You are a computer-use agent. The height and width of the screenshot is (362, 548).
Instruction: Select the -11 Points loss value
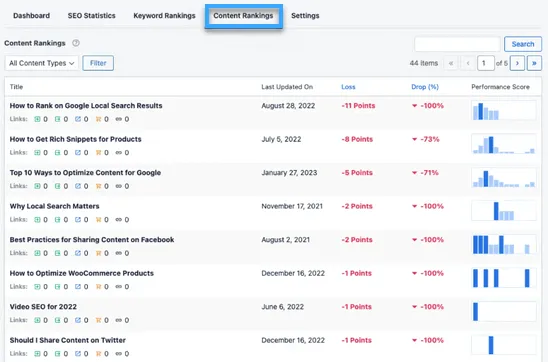pyautogui.click(x=358, y=106)
